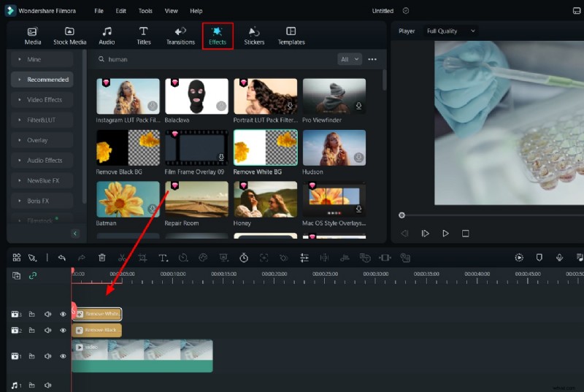Open the Stickers panel
The image size is (584, 392).
pyautogui.click(x=254, y=36)
